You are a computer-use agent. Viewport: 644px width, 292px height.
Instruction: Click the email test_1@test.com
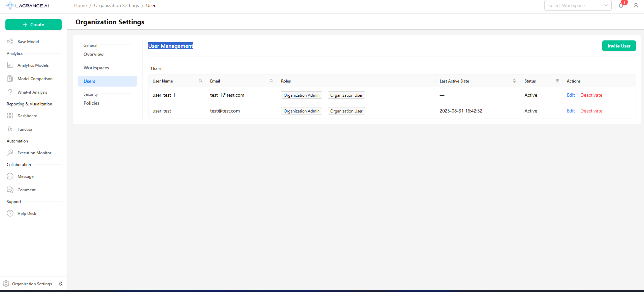[x=227, y=95]
